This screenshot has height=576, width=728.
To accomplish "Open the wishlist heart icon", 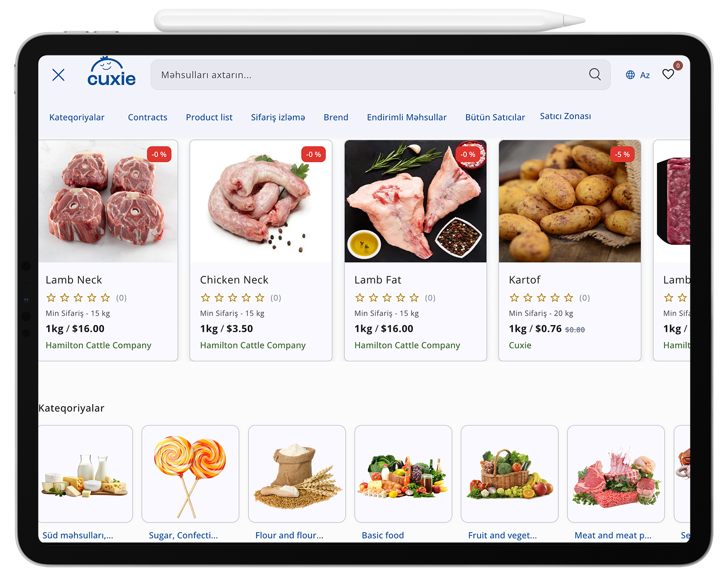I will coord(668,74).
